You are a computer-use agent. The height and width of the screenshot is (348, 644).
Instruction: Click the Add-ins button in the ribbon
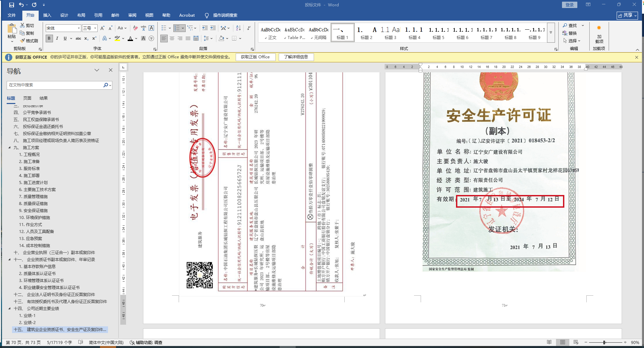[599, 34]
